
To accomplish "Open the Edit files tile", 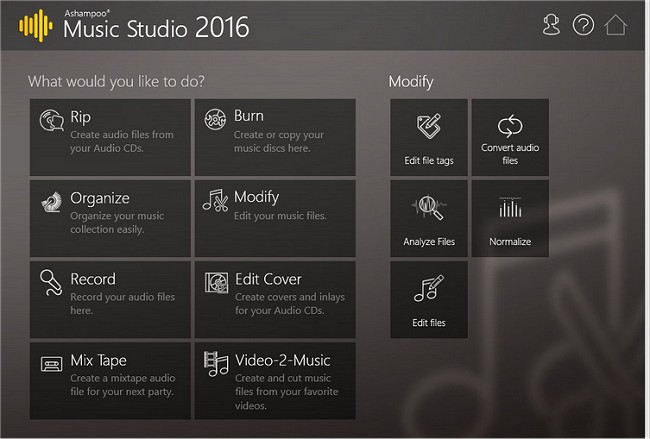I will (x=429, y=300).
